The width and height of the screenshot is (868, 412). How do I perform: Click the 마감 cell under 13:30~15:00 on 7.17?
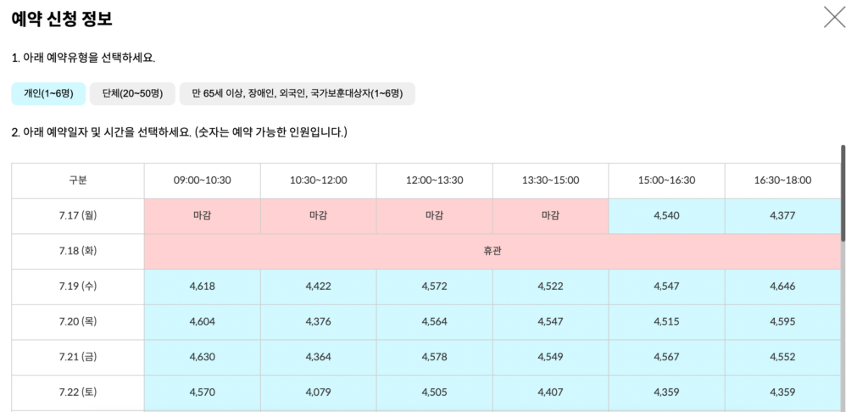pos(550,216)
